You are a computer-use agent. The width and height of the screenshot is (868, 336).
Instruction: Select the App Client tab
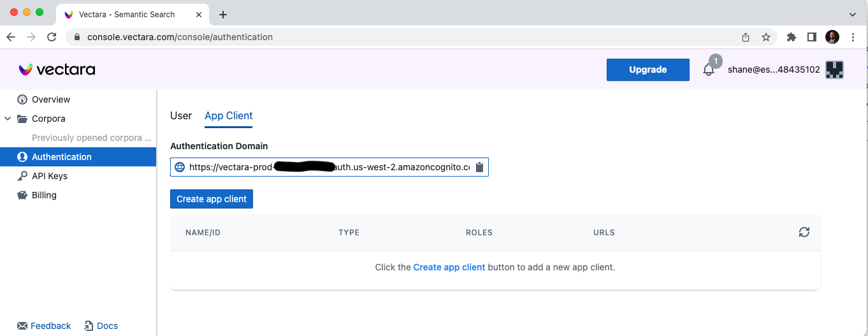click(x=228, y=115)
